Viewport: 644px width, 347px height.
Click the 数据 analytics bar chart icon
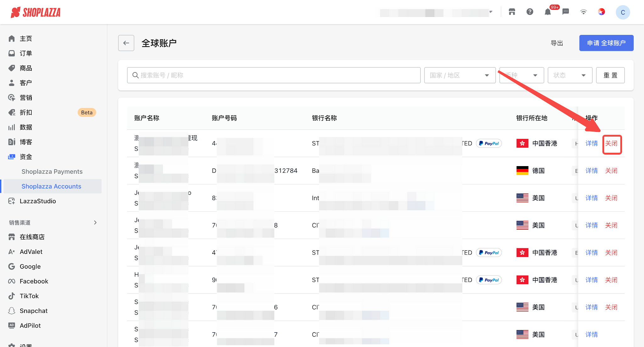(x=12, y=127)
